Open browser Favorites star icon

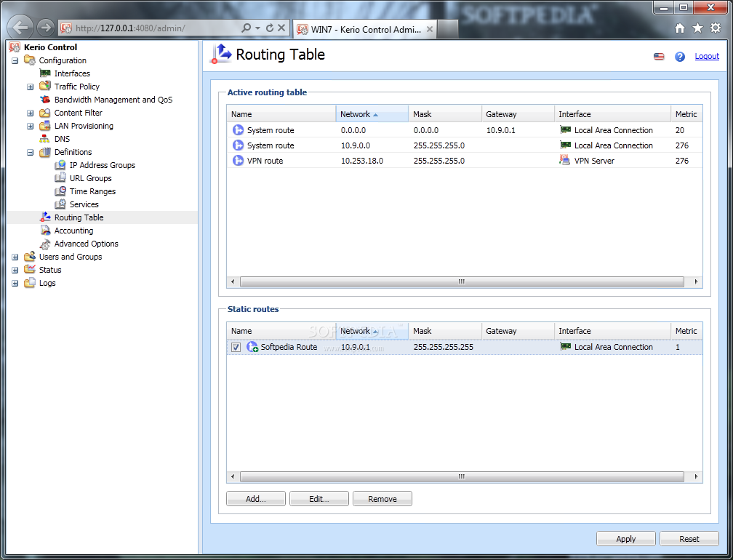(697, 28)
